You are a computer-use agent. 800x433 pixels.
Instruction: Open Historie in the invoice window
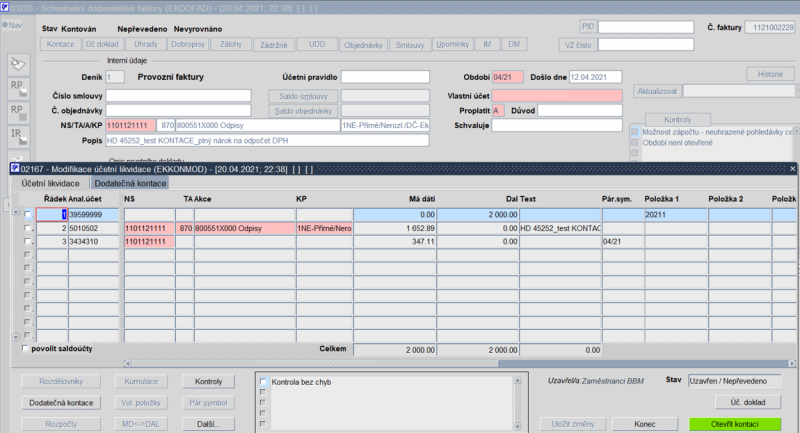click(770, 74)
